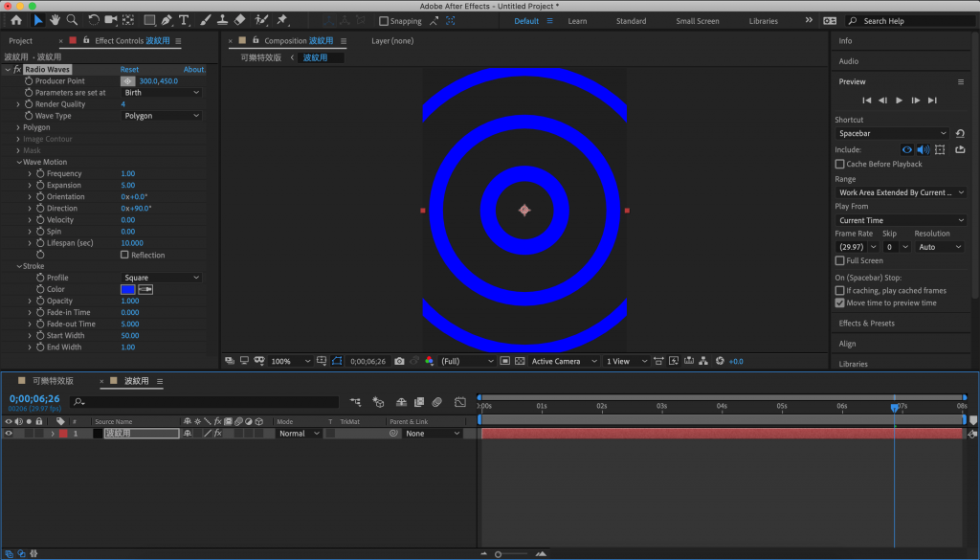Viewport: 980px width, 560px height.
Task: Collapse the Stroke group
Action: point(19,266)
